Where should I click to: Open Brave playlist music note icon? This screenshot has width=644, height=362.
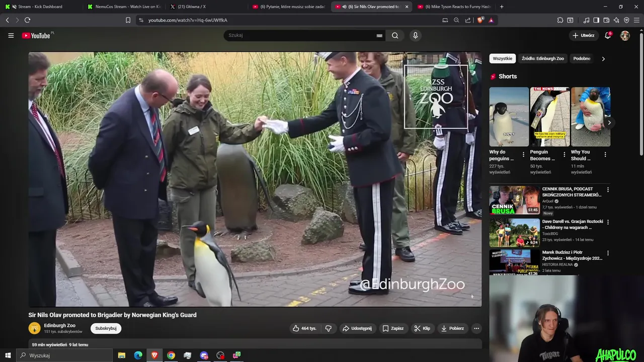point(586,20)
